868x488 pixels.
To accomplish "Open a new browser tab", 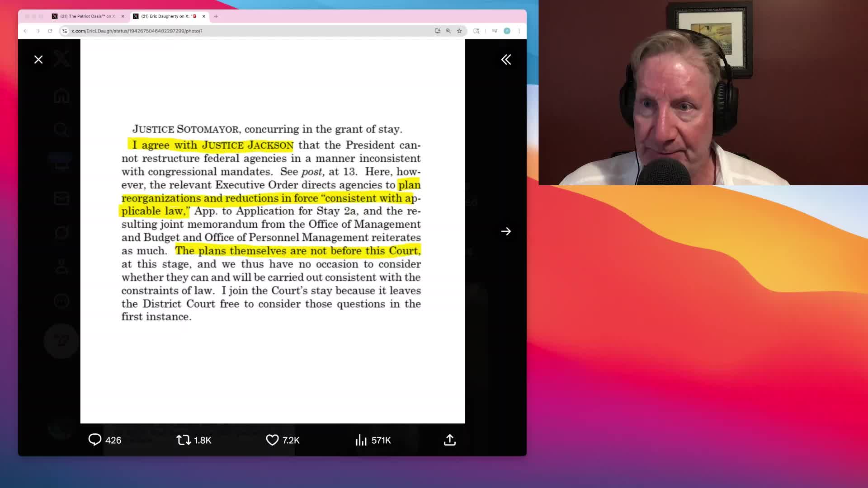I will (216, 16).
